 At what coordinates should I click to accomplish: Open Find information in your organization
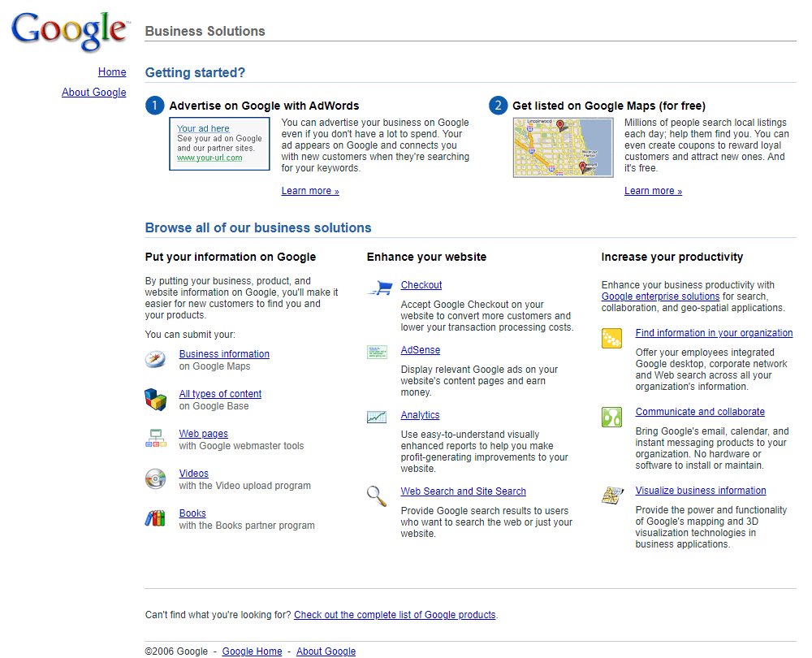pyautogui.click(x=714, y=333)
